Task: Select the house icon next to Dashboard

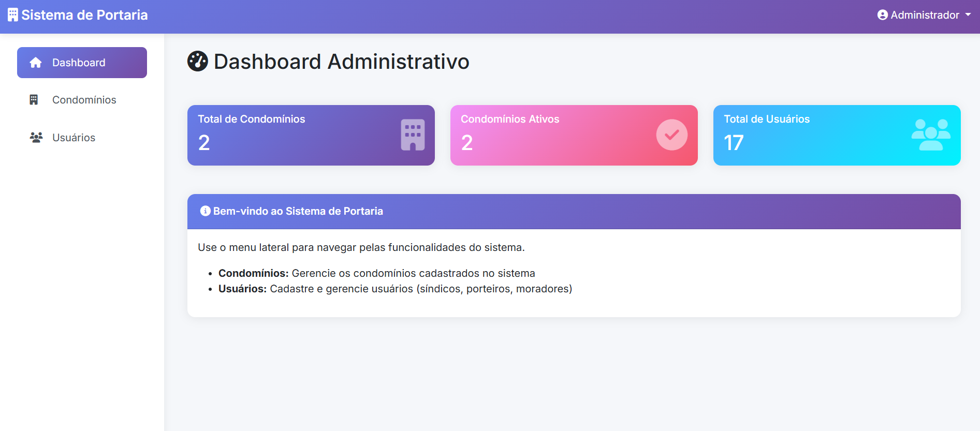Action: click(x=35, y=63)
